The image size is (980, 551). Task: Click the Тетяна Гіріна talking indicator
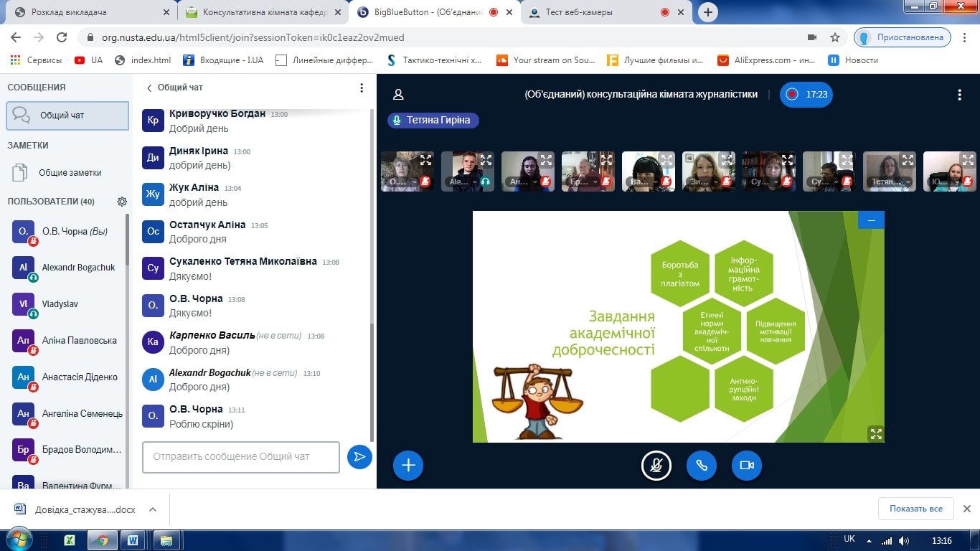(433, 121)
